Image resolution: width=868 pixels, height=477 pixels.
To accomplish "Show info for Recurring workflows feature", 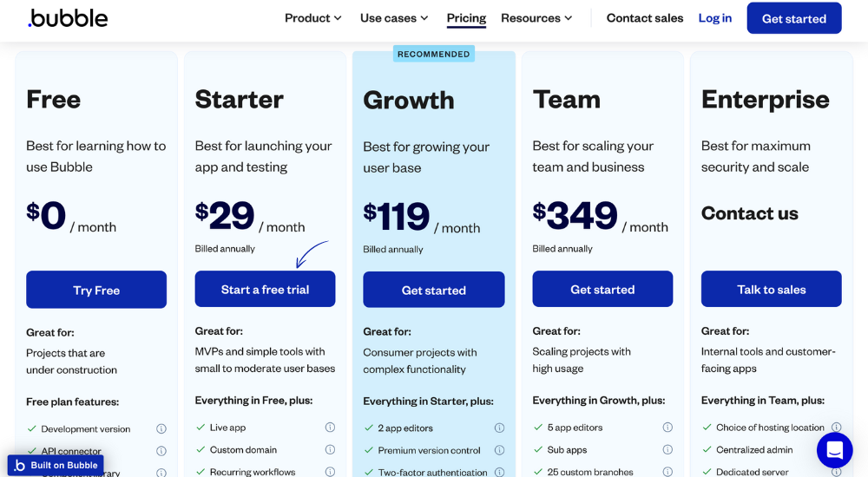I will click(330, 473).
